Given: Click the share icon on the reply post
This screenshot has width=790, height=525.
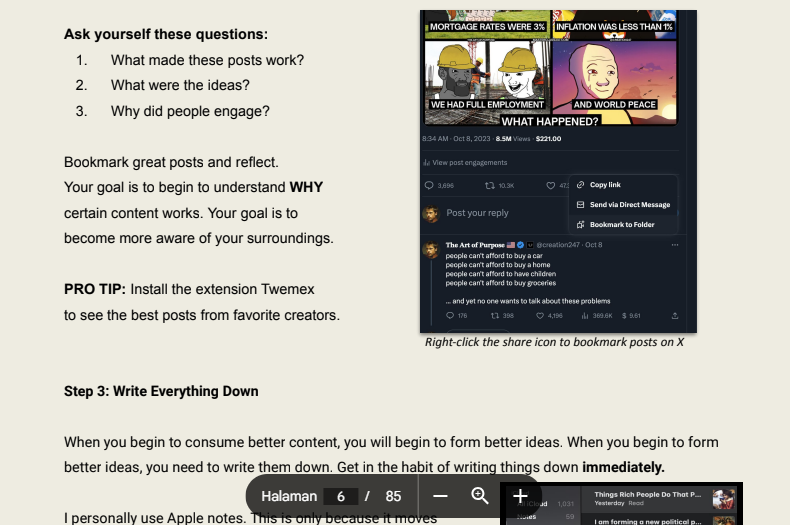Looking at the screenshot, I should pos(677,316).
